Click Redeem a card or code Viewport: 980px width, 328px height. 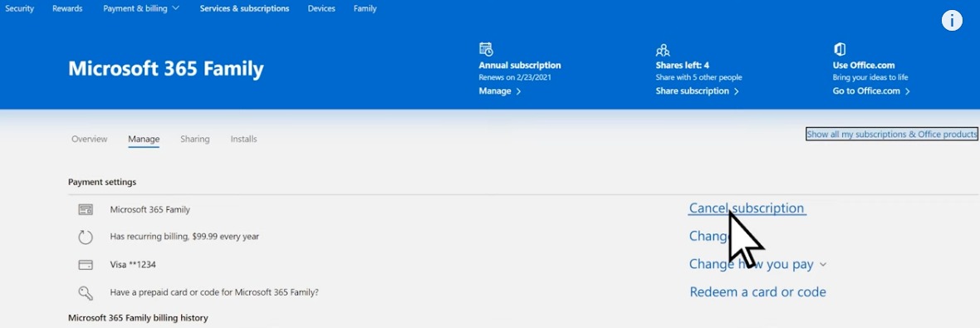(x=757, y=291)
